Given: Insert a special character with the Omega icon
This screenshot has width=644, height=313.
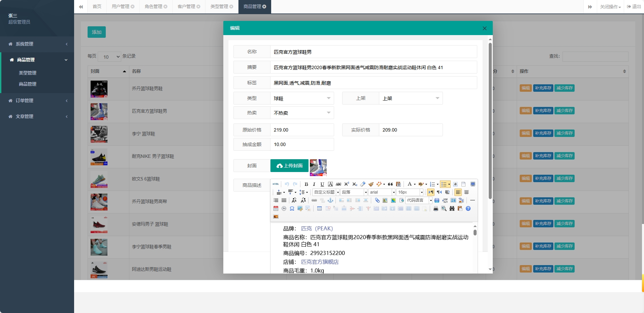Looking at the screenshot, I should (292, 209).
